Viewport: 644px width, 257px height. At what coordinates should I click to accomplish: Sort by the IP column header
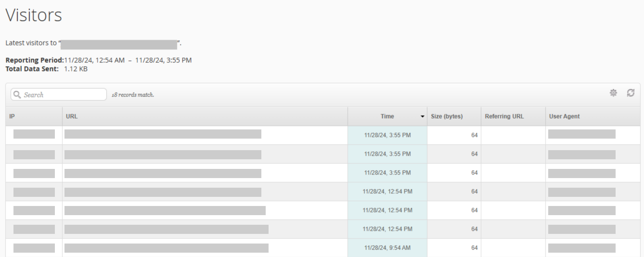(x=34, y=116)
